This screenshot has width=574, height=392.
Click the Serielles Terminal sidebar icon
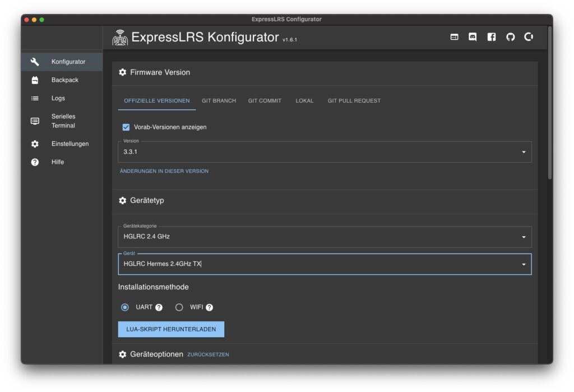coord(35,121)
